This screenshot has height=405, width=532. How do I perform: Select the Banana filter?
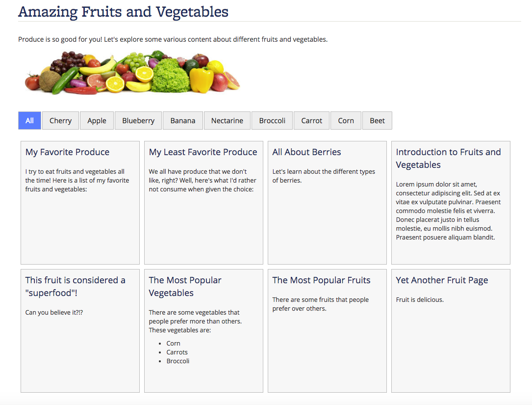183,121
